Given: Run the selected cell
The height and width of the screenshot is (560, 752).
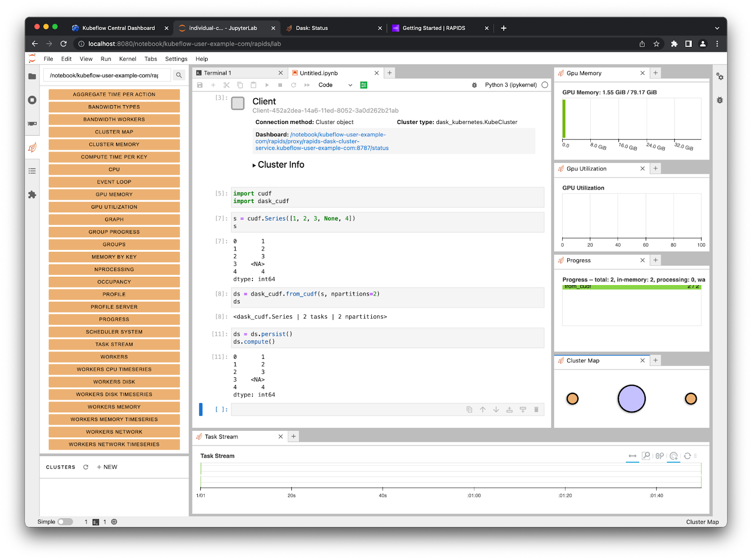Looking at the screenshot, I should click(267, 85).
